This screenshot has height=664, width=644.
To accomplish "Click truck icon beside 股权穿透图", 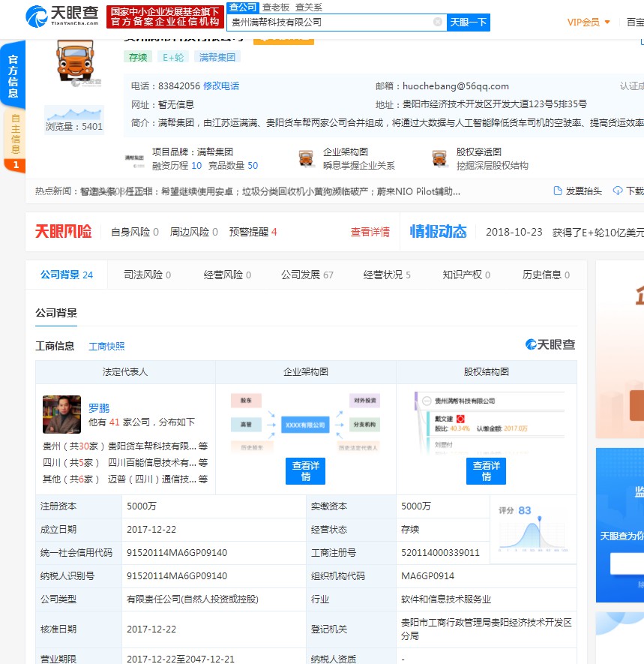I will tap(439, 158).
